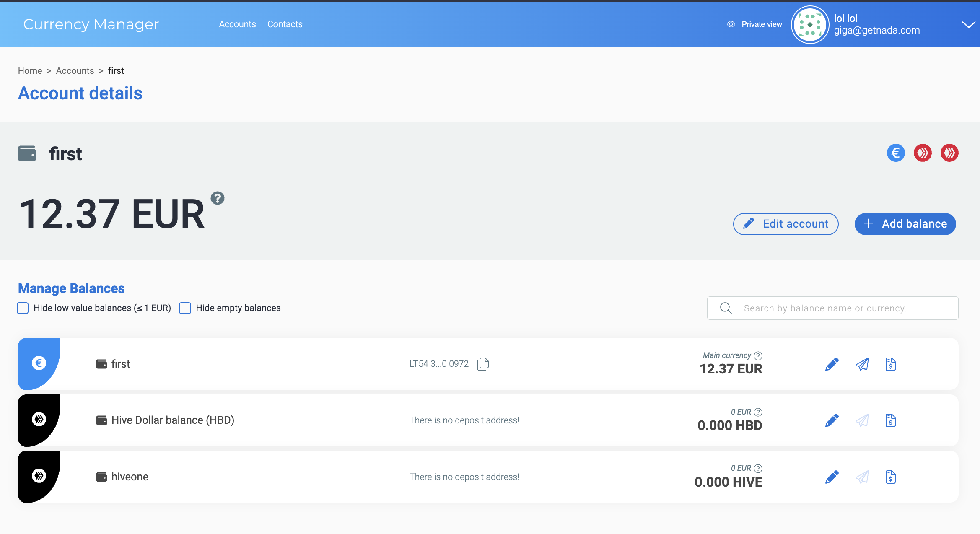Expand user profile dropdown chevron

[x=968, y=25]
